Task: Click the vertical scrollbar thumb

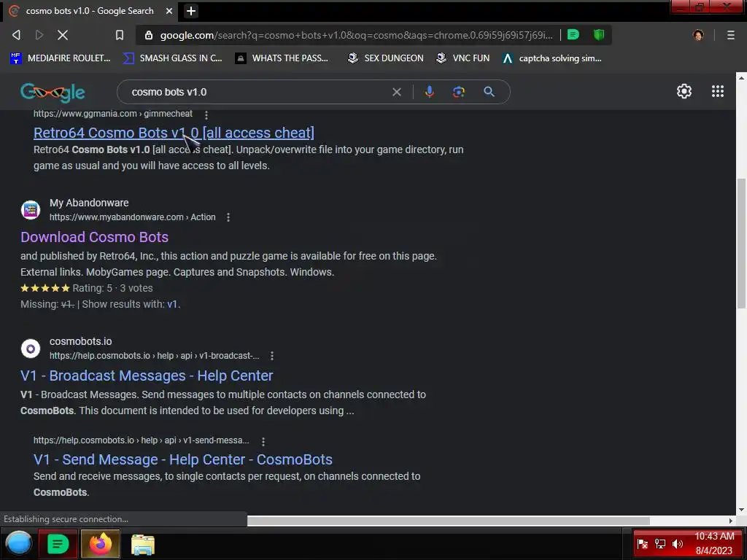Action: [x=741, y=243]
